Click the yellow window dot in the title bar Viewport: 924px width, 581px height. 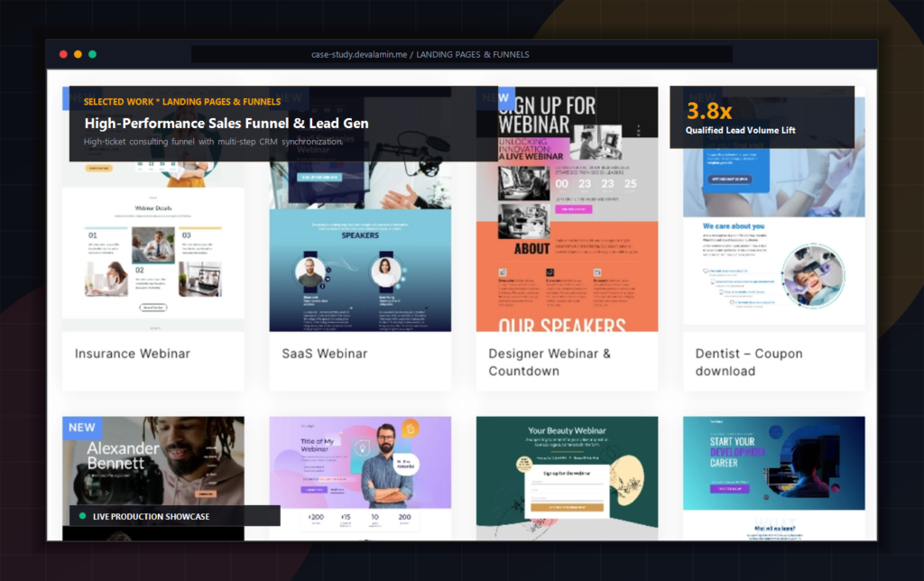click(78, 54)
